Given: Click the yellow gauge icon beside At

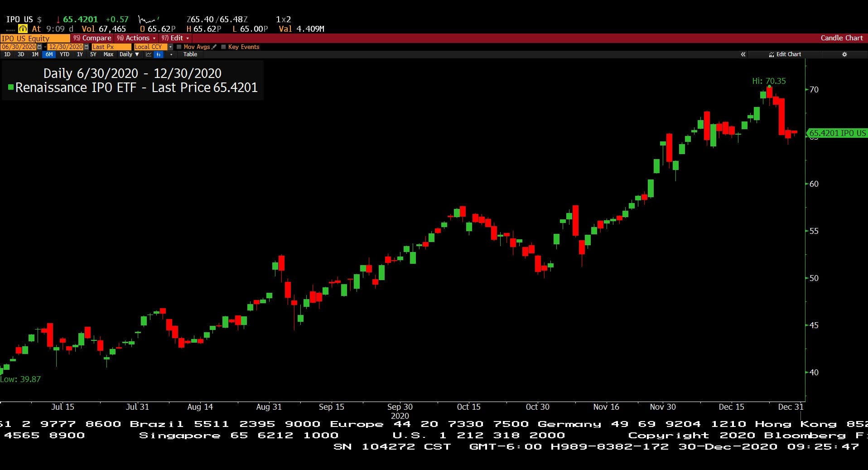Looking at the screenshot, I should [x=23, y=29].
